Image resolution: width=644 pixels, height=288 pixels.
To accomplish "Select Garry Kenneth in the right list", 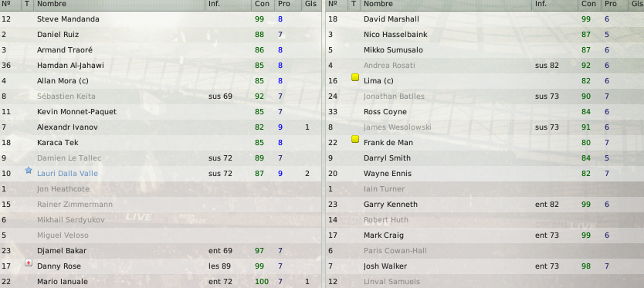I will (x=485, y=205).
